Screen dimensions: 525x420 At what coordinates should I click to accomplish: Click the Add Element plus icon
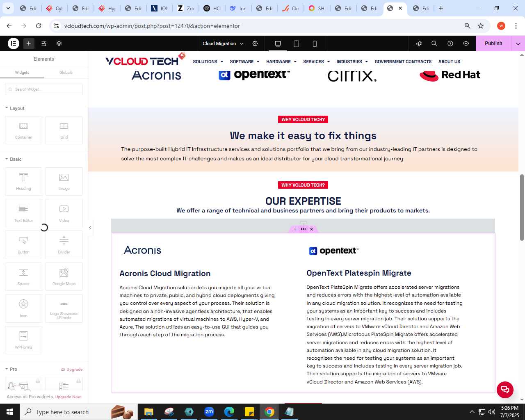coord(29,43)
